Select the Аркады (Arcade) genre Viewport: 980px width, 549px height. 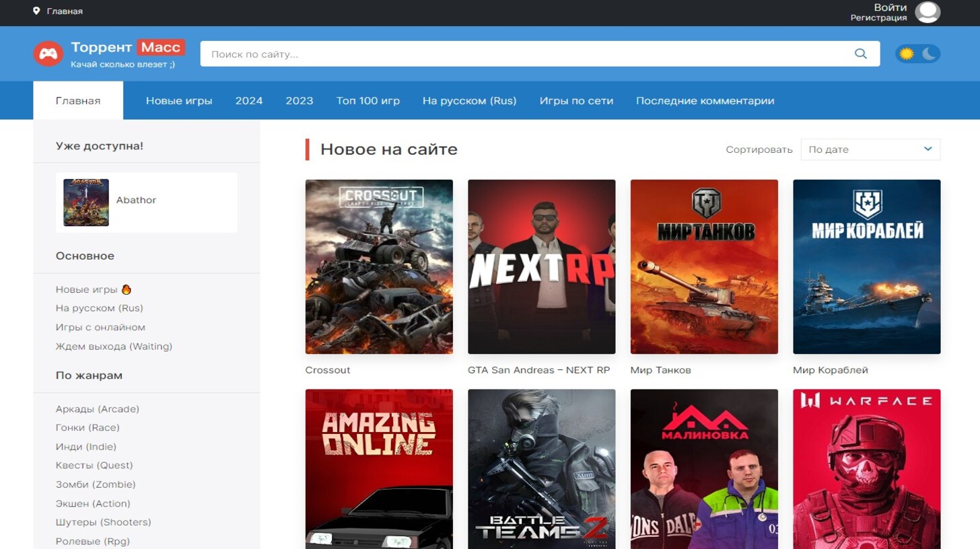(98, 409)
